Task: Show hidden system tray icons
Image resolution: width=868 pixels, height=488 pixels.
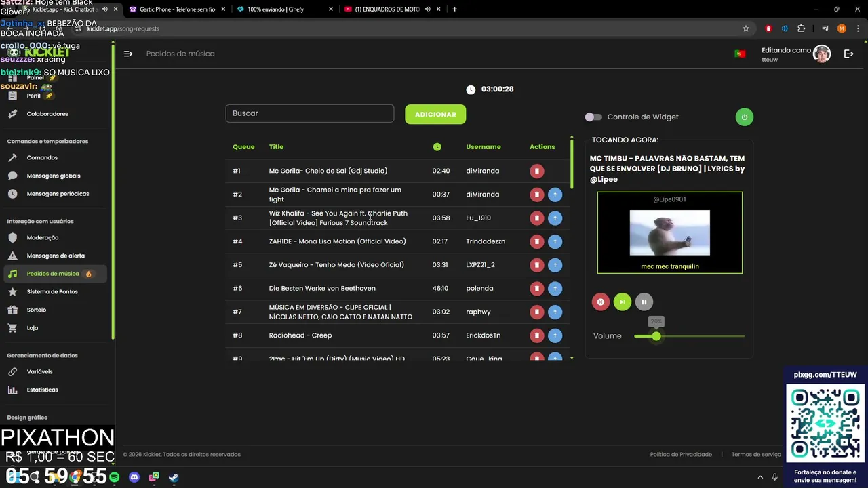Action: pos(760,477)
